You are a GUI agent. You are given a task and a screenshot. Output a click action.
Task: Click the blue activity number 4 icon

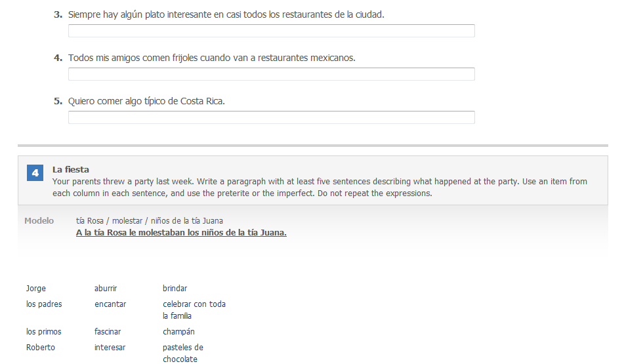click(x=35, y=173)
